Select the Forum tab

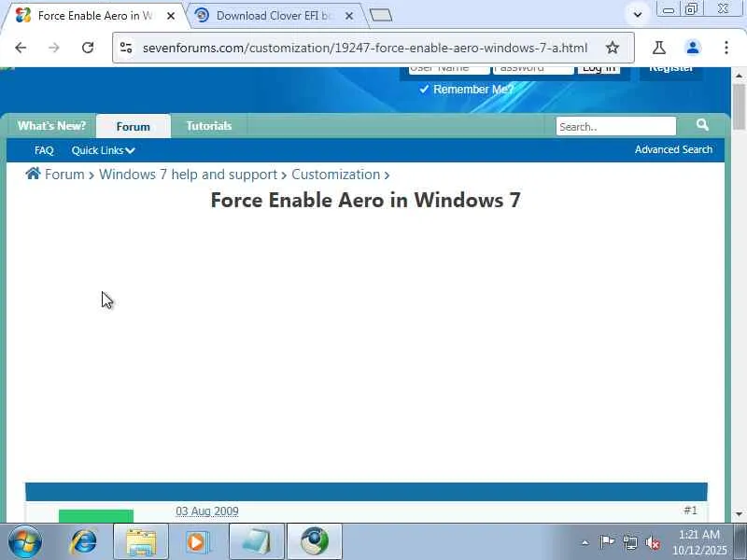coord(133,126)
